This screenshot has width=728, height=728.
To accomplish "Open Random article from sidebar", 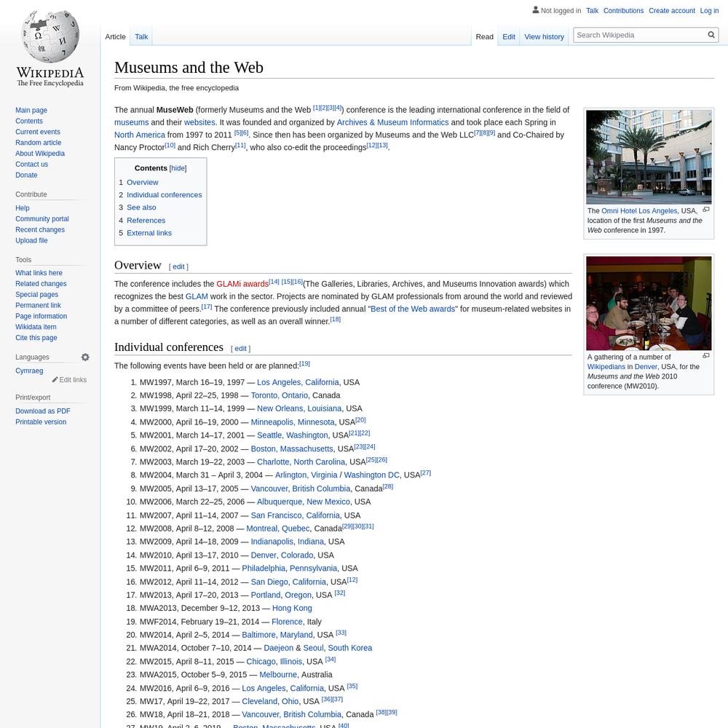I will point(38,143).
